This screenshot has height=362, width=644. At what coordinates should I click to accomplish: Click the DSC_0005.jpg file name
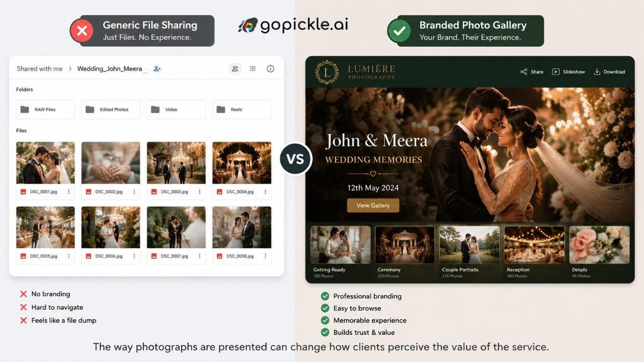click(44, 256)
